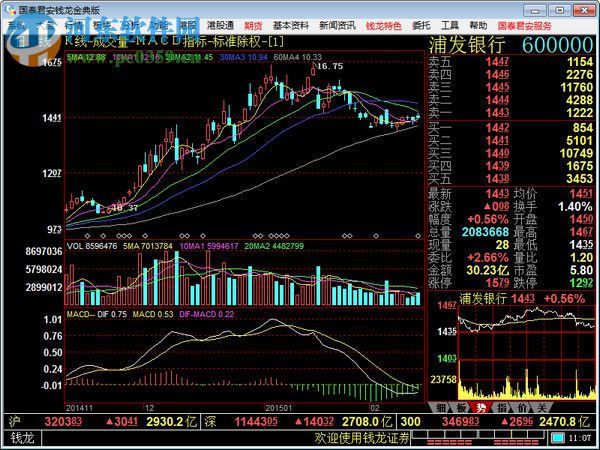Open the red 期货 menu

(253, 26)
